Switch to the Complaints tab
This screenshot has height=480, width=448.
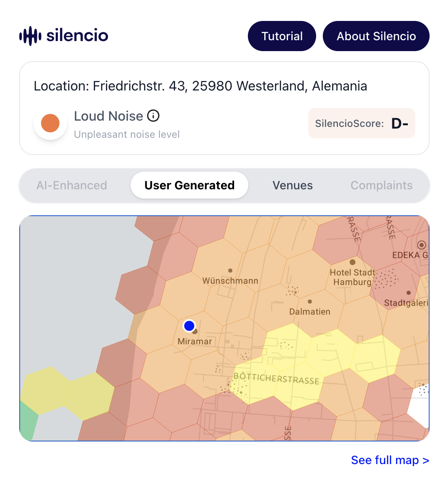click(381, 185)
